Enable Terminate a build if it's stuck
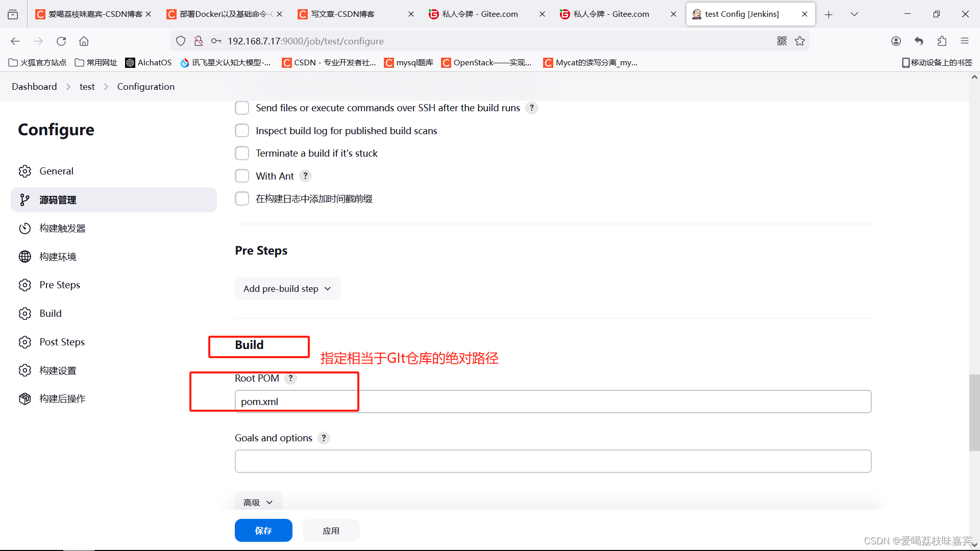This screenshot has height=551, width=980. pyautogui.click(x=241, y=154)
